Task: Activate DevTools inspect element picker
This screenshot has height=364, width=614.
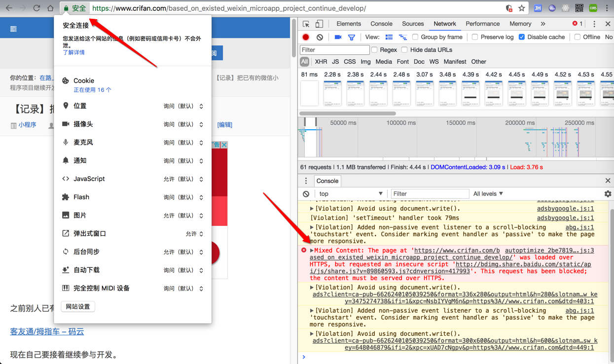Action: [x=306, y=24]
